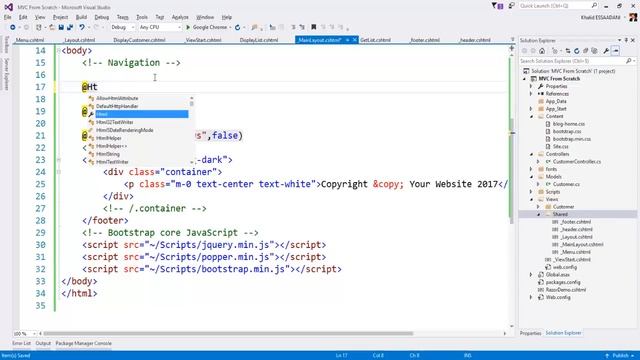This screenshot has height=360, width=640.
Task: Switch to the DisplayCustomer.cshtml editor tab
Action: tap(139, 40)
